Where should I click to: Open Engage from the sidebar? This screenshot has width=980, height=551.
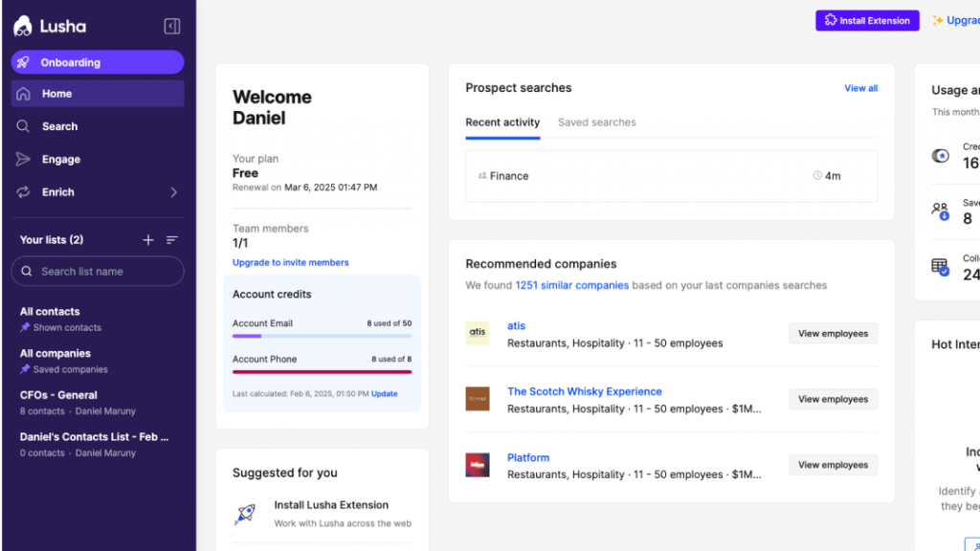coord(98,160)
